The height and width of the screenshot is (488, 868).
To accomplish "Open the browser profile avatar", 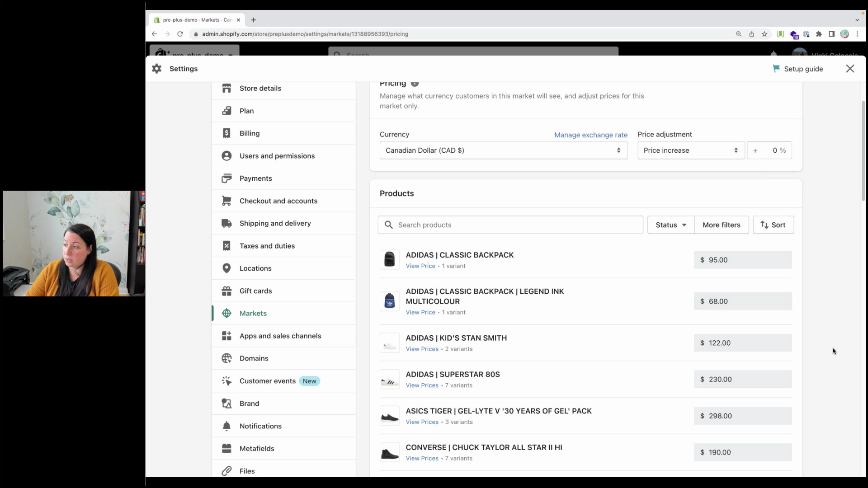I will [x=844, y=34].
